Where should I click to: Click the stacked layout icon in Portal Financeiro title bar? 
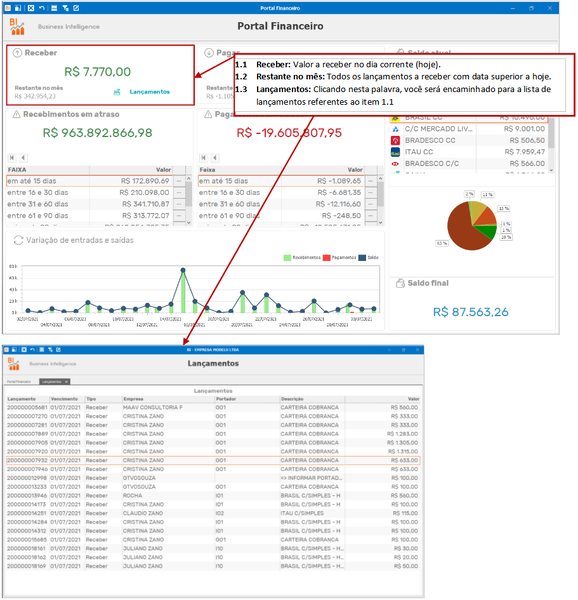(x=54, y=8)
